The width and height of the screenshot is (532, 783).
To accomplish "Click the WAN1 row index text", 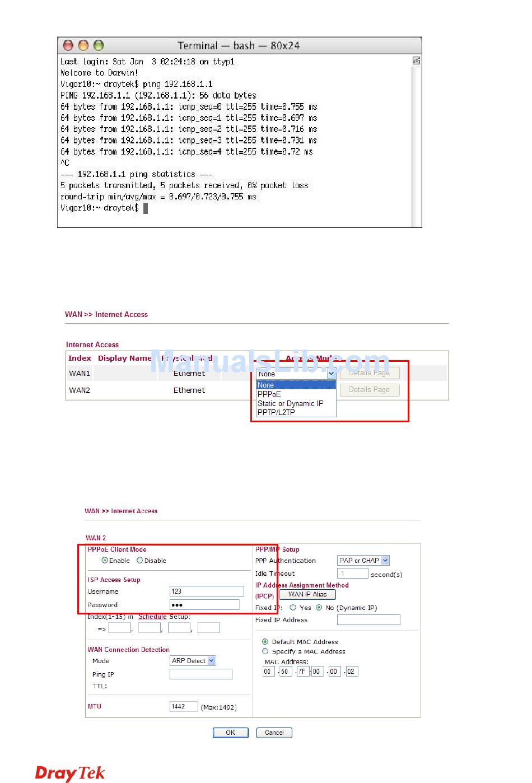I will tap(80, 374).
